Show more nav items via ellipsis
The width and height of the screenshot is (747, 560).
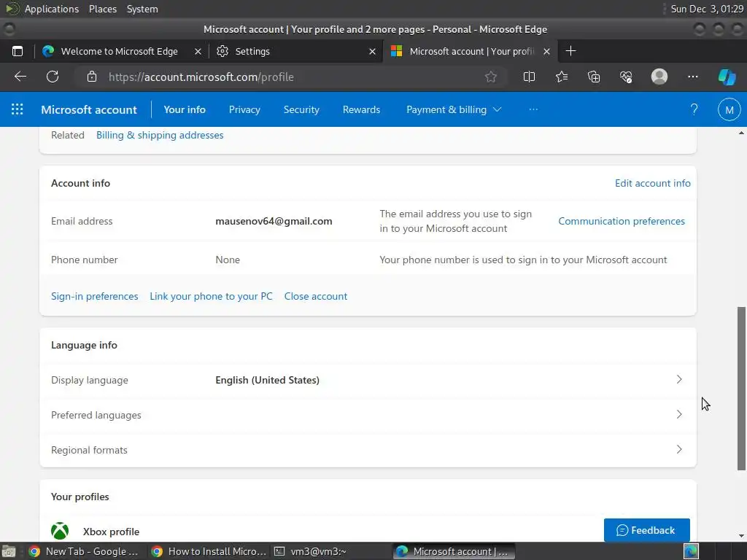coord(533,109)
